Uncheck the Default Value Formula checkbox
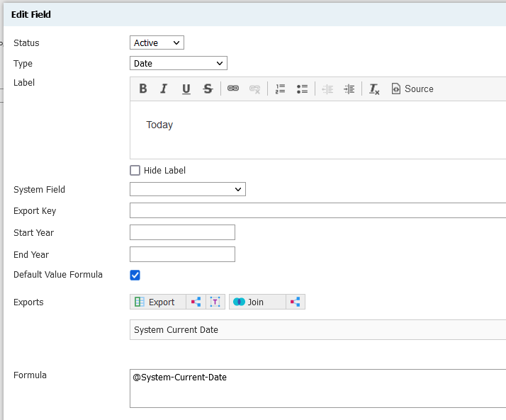506x420 pixels. [135, 276]
